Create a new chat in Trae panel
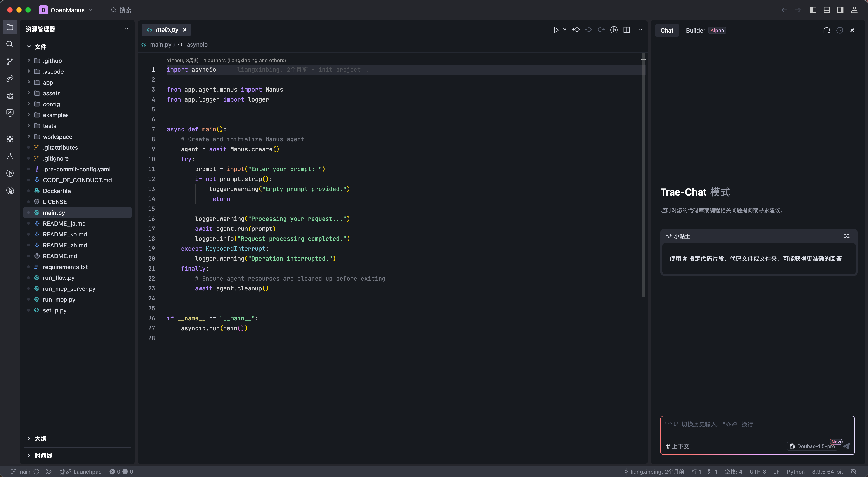Viewport: 868px width, 477px height. pos(827,30)
